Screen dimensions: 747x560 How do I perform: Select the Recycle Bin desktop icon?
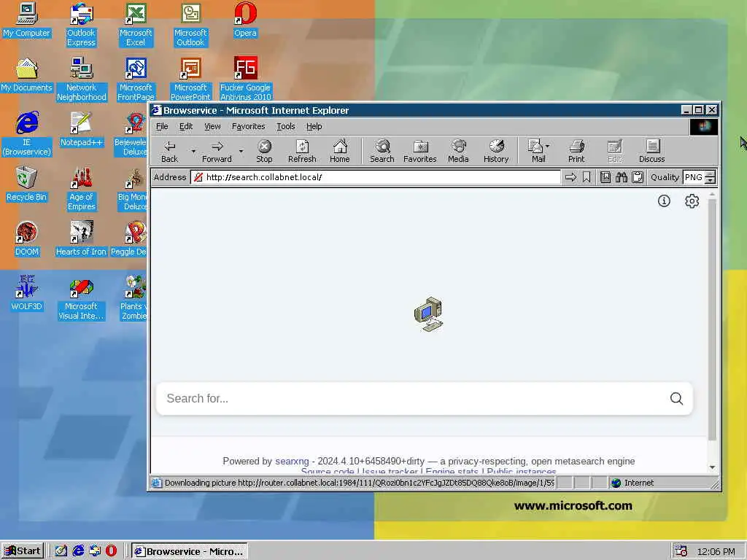[x=27, y=184]
